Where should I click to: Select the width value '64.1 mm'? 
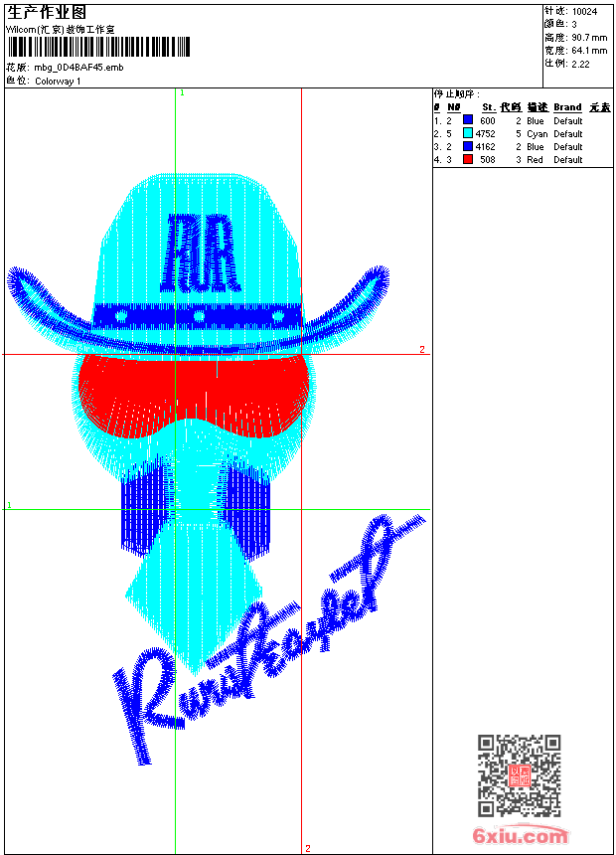pos(589,51)
